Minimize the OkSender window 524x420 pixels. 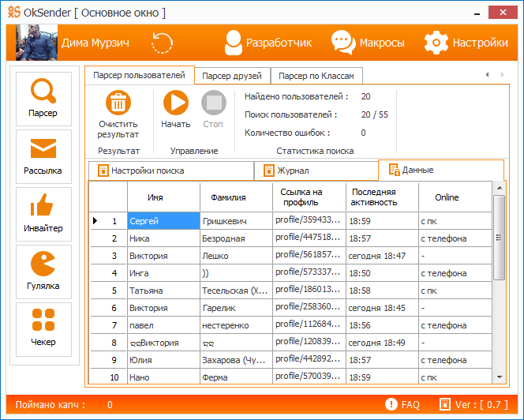pos(477,13)
